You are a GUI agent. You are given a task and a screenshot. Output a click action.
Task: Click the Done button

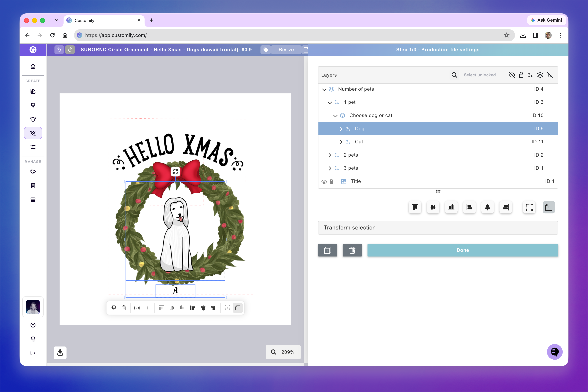(463, 250)
